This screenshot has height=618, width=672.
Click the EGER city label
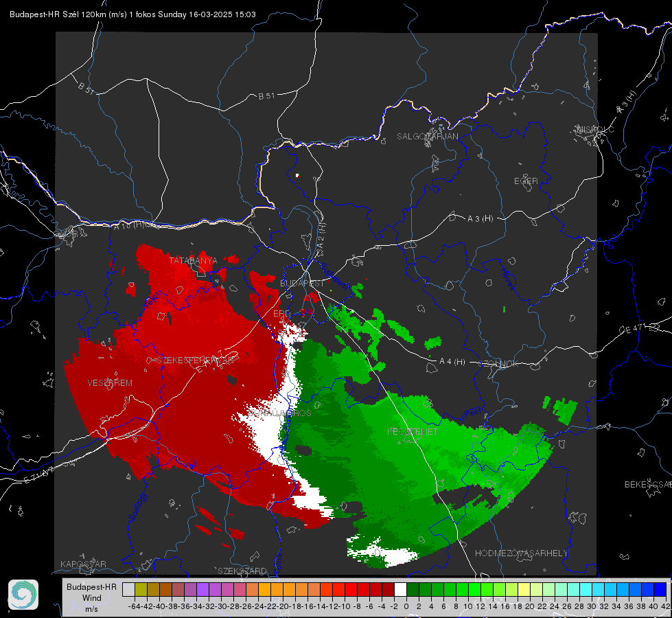[526, 181]
